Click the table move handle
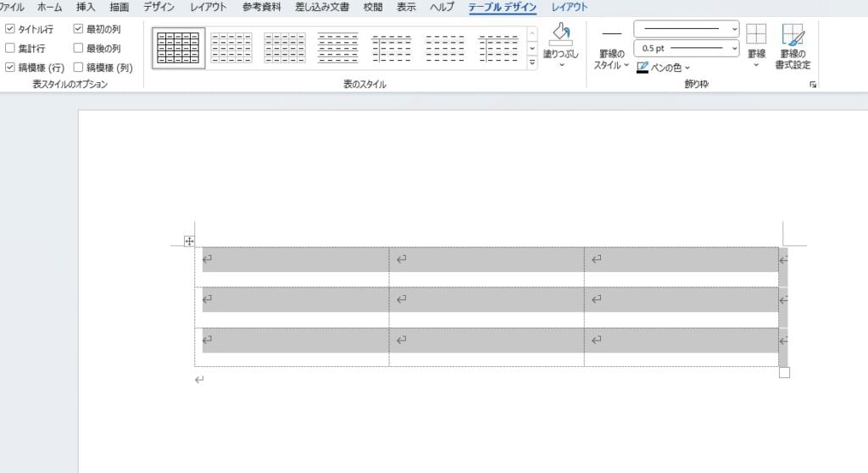 pyautogui.click(x=189, y=241)
